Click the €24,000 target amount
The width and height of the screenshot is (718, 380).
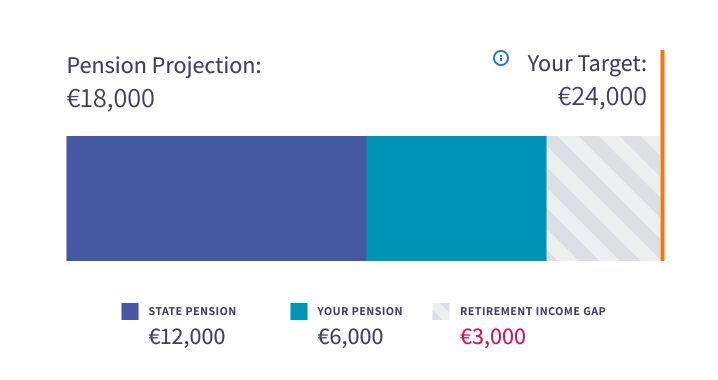(x=602, y=96)
